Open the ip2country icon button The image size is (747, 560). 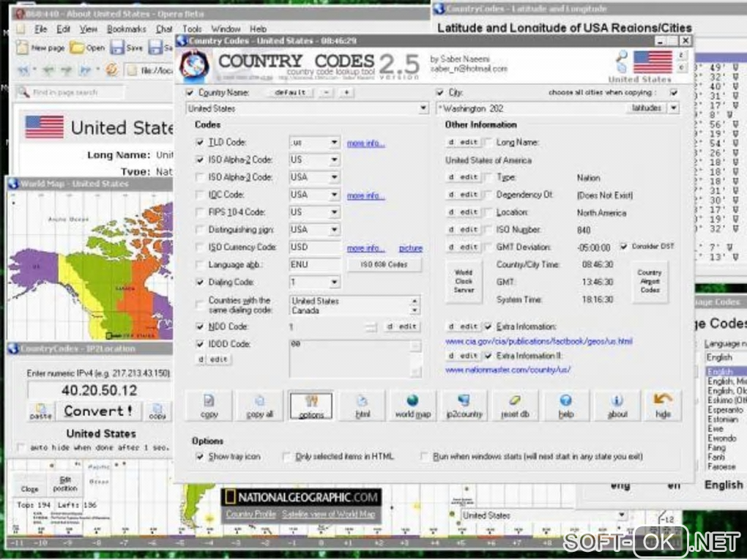tap(464, 406)
